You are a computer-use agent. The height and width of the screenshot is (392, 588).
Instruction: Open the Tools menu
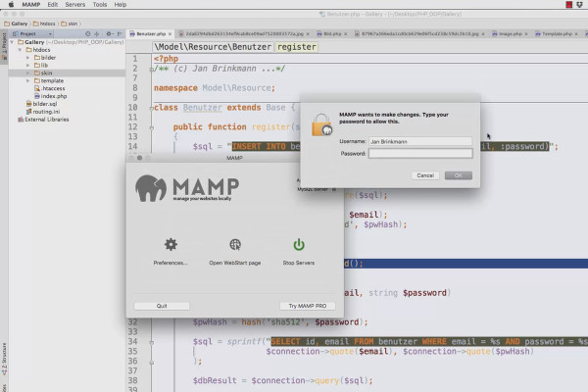pos(100,5)
